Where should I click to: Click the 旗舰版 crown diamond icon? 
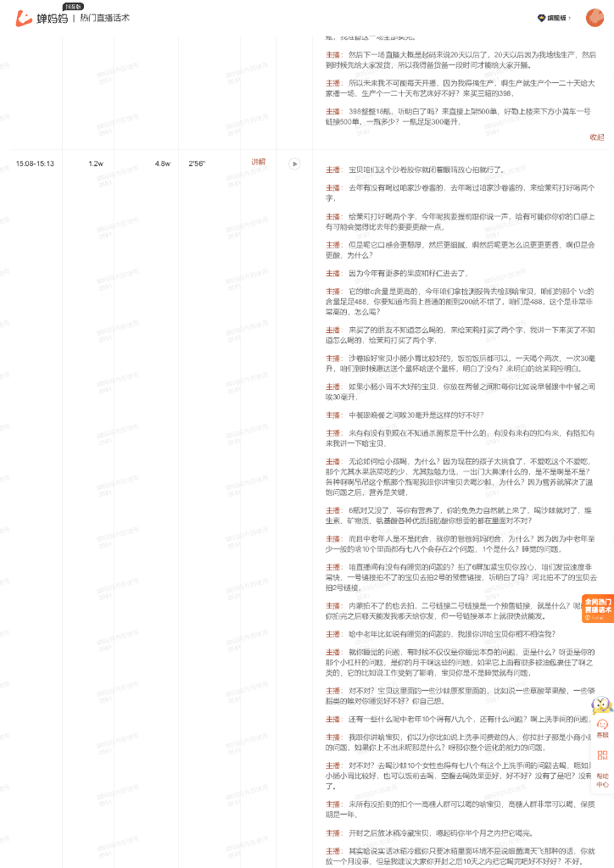[541, 19]
